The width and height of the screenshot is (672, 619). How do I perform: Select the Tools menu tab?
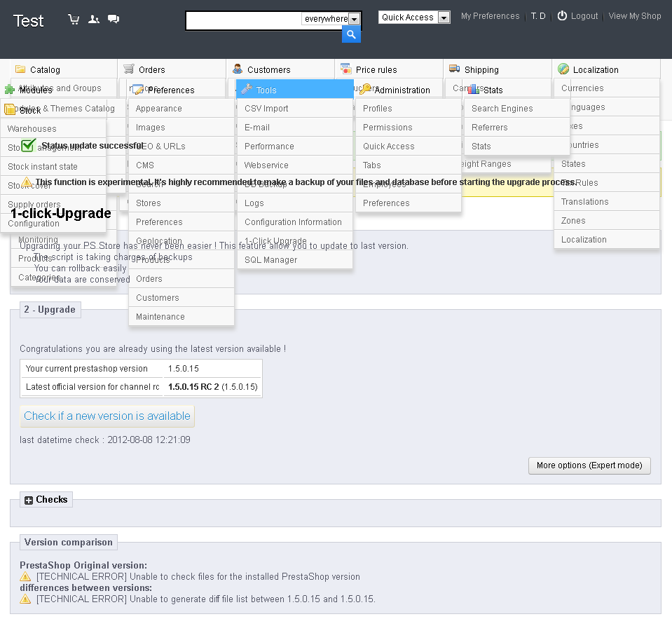[295, 89]
